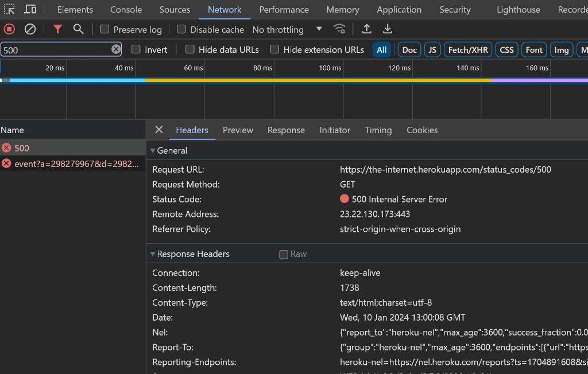The width and height of the screenshot is (588, 374).
Task: Open network conditions settings
Action: [x=339, y=29]
